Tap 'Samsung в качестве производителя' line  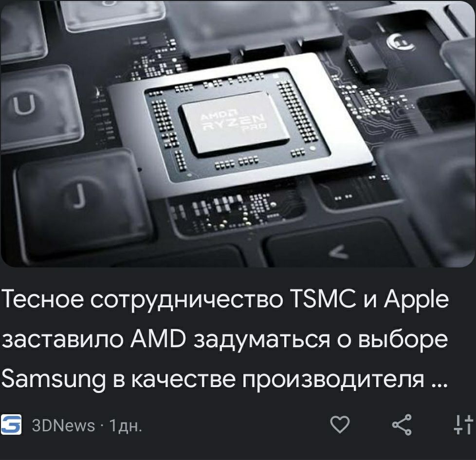click(x=213, y=379)
